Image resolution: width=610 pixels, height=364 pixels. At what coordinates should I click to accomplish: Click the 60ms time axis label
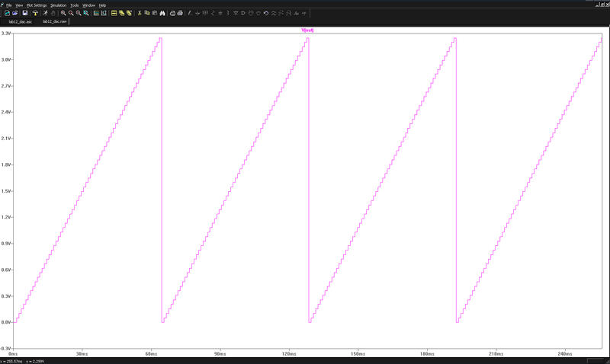pos(151,354)
